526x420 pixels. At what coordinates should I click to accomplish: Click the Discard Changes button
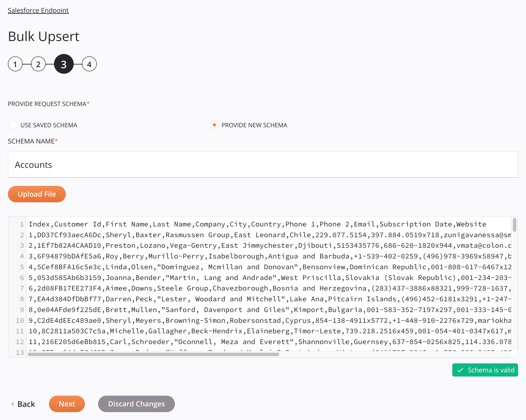[136, 403]
